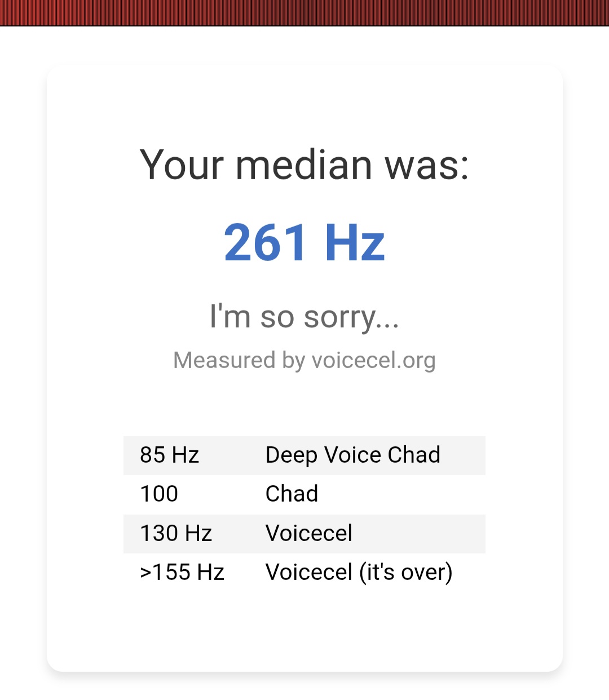Open the voicecel.org link text
The image size is (609, 700).
pyautogui.click(x=373, y=360)
